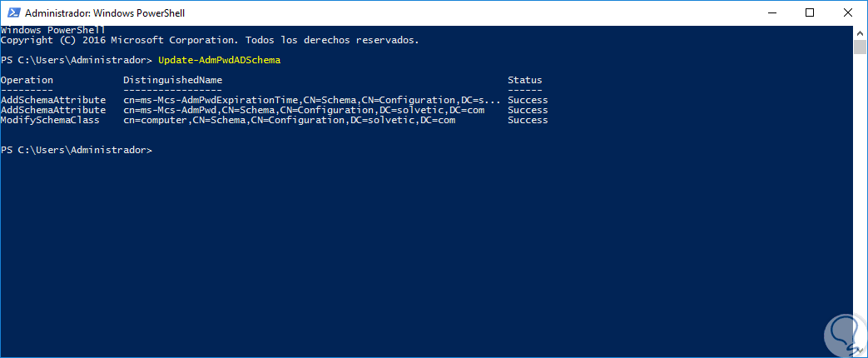Image resolution: width=868 pixels, height=358 pixels.
Task: Click the ModifySchemaClass operation entry
Action: (50, 120)
